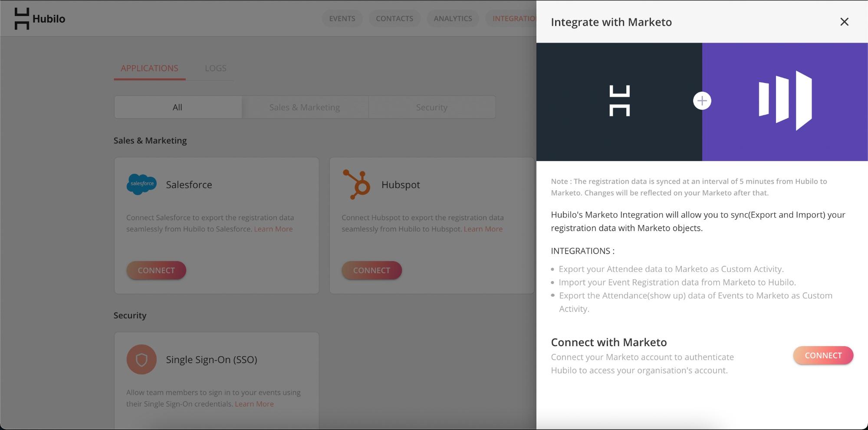
Task: Click the Hubspot card title
Action: (401, 185)
